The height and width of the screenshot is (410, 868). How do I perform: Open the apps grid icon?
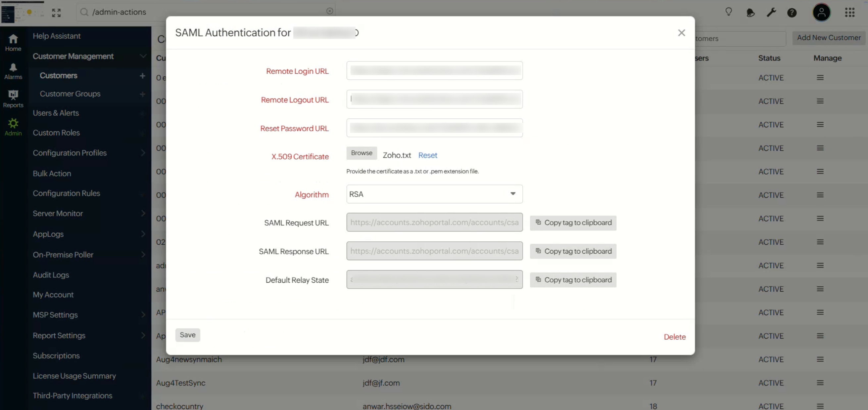pyautogui.click(x=849, y=13)
